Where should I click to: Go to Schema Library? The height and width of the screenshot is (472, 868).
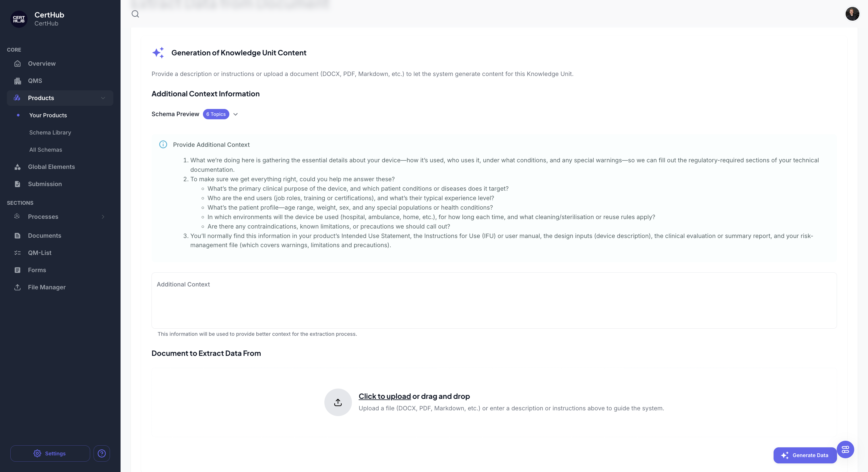click(50, 132)
